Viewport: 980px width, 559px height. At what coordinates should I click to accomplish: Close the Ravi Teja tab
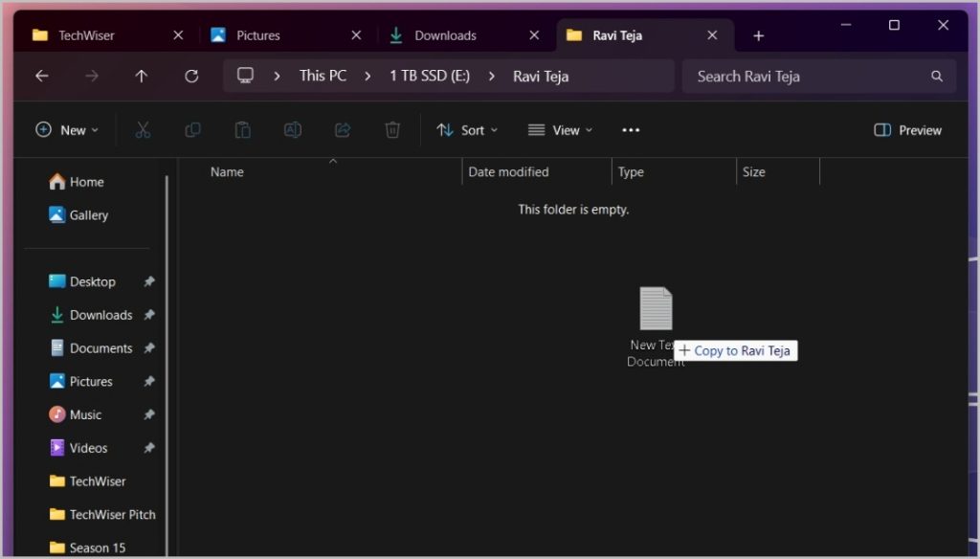[x=712, y=35]
